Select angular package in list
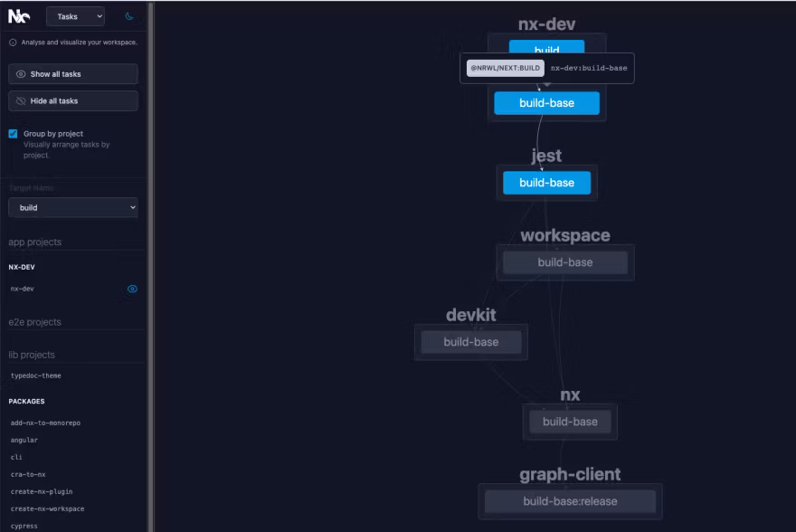Image resolution: width=796 pixels, height=532 pixels. point(24,440)
